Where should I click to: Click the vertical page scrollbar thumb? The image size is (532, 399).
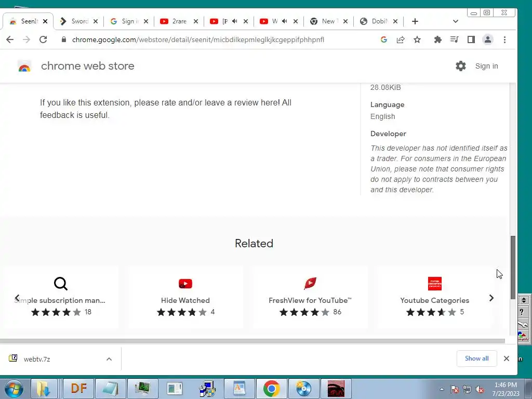coord(513,268)
